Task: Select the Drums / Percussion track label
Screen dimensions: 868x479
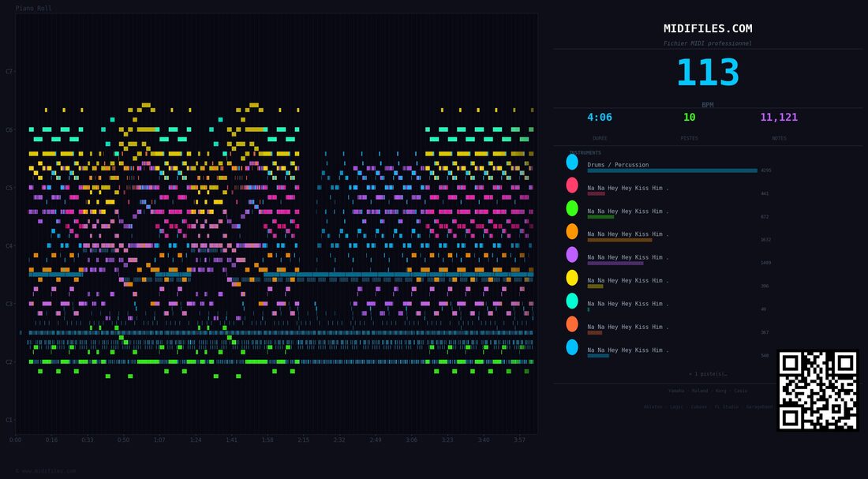Action: click(x=618, y=165)
